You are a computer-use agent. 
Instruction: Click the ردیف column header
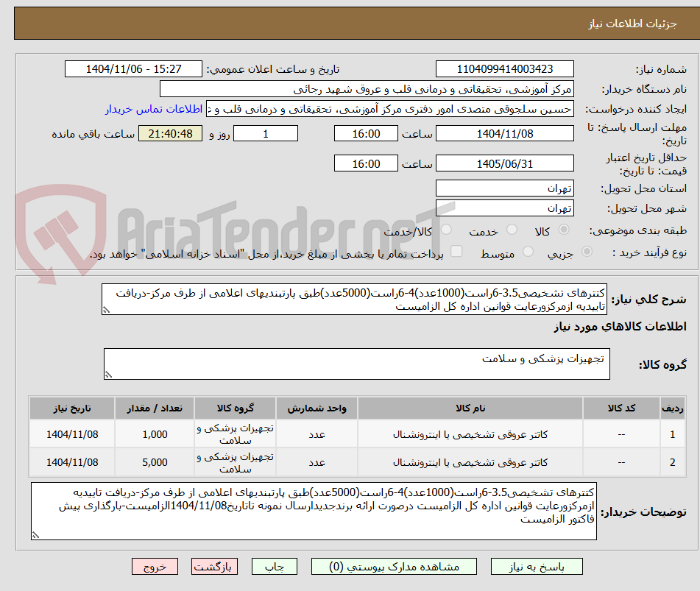click(672, 408)
